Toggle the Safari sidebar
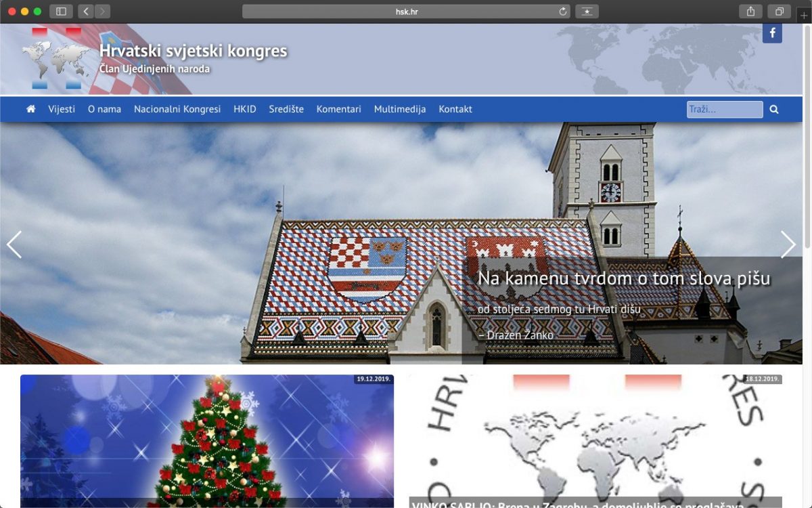This screenshot has height=508, width=812. coord(61,12)
